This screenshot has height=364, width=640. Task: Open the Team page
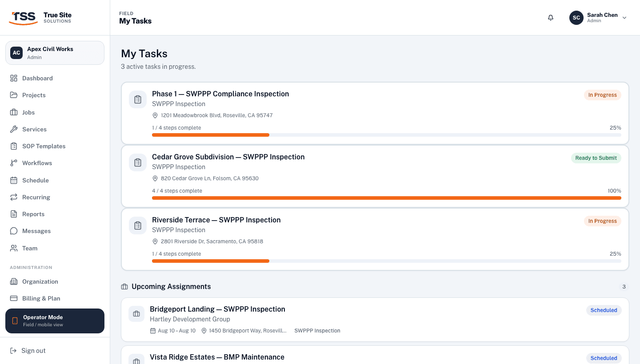coord(55,248)
